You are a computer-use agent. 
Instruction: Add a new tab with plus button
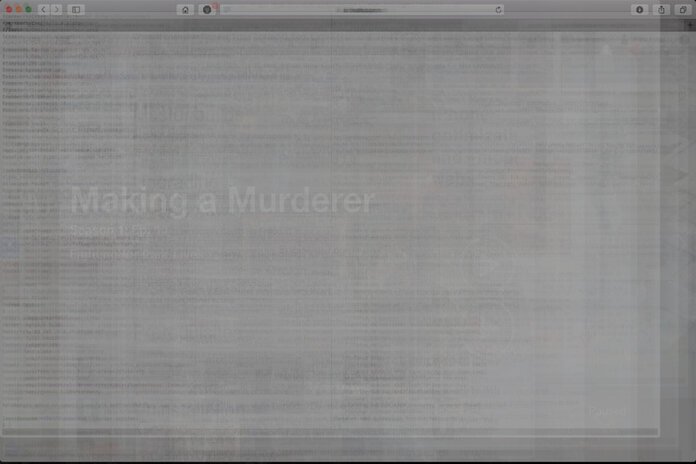coord(690,26)
